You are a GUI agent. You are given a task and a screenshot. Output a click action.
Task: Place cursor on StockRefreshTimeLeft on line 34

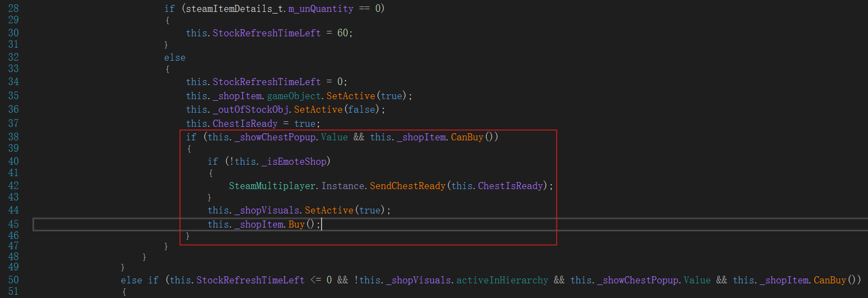click(x=266, y=82)
